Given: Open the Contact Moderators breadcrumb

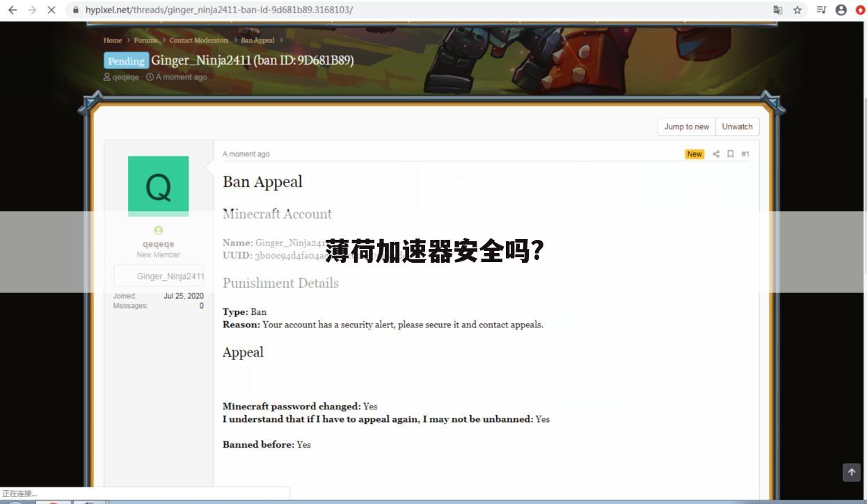Looking at the screenshot, I should click(x=199, y=40).
